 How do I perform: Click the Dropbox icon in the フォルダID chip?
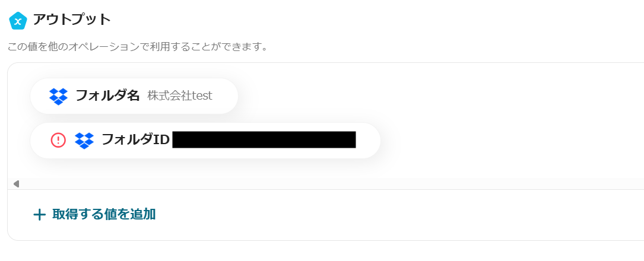84,141
